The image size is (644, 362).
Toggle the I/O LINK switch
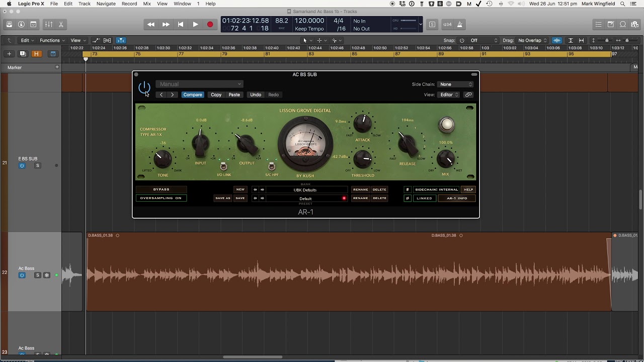(x=224, y=166)
